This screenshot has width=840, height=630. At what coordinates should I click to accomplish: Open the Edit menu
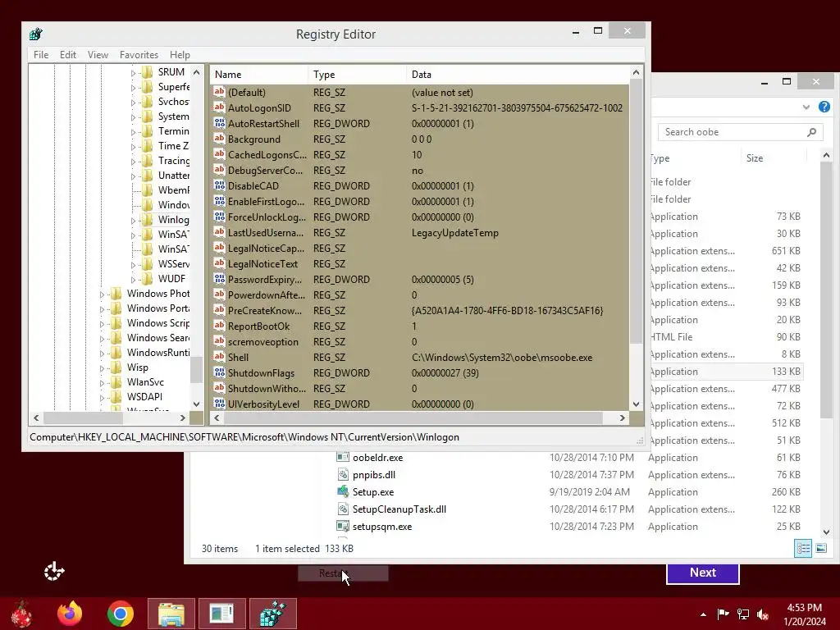click(67, 55)
